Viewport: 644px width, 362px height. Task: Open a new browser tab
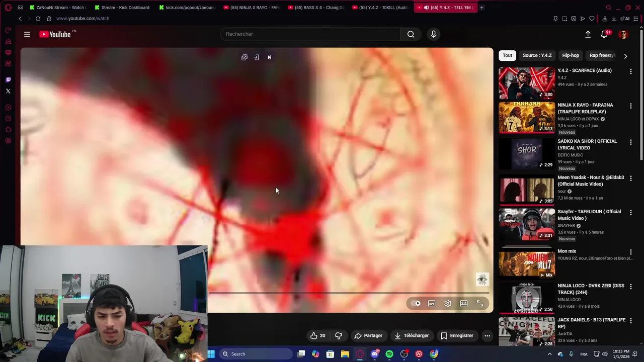coord(481,8)
